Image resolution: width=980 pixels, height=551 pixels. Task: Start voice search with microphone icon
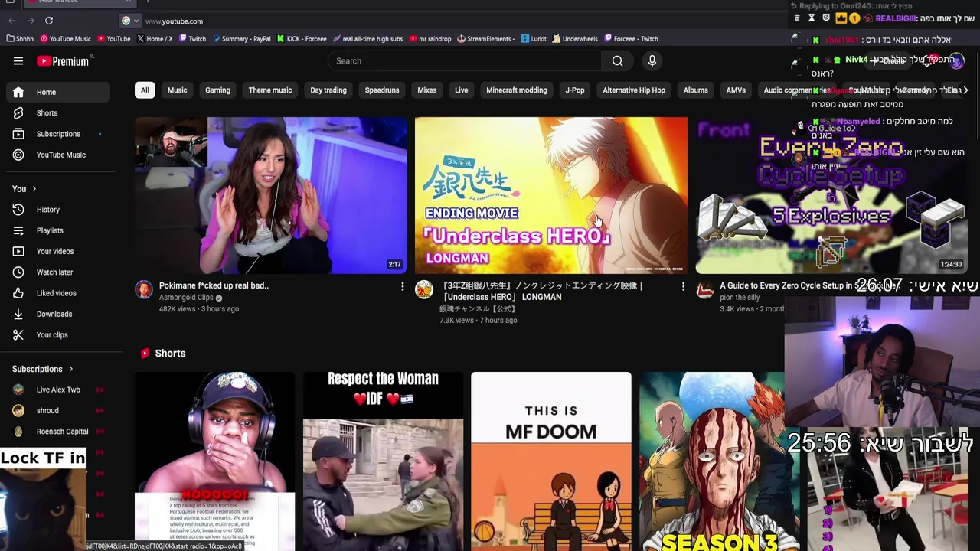pyautogui.click(x=652, y=61)
